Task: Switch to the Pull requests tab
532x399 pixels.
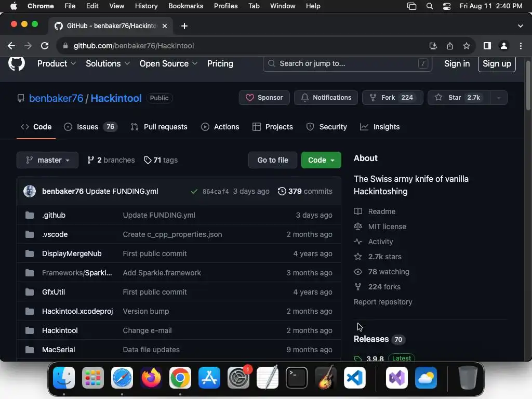Action: tap(159, 127)
